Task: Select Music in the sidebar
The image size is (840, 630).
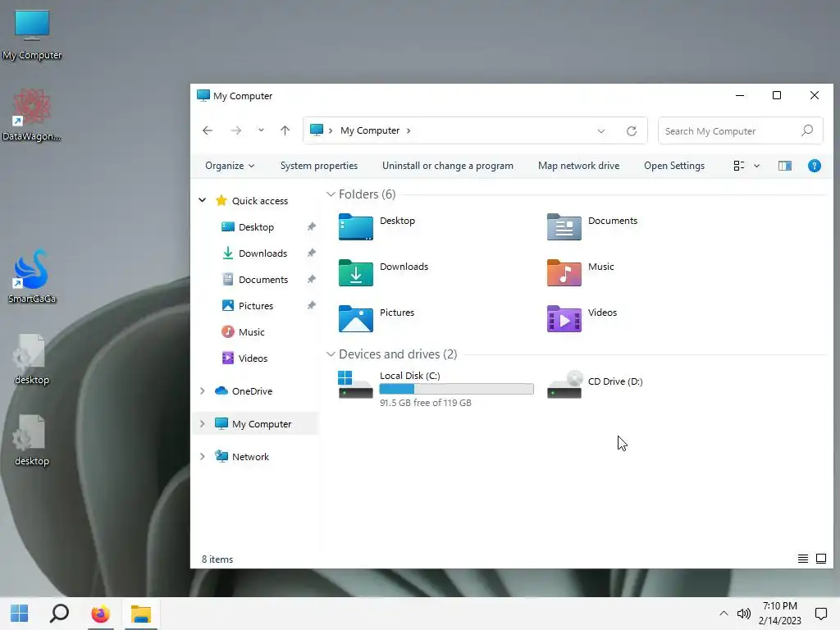Action: 251,332
